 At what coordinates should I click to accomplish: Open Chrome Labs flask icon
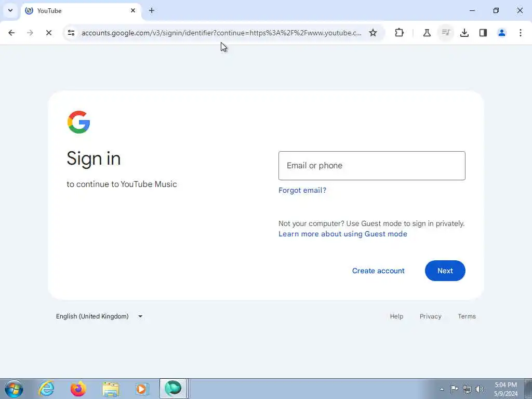(x=427, y=33)
